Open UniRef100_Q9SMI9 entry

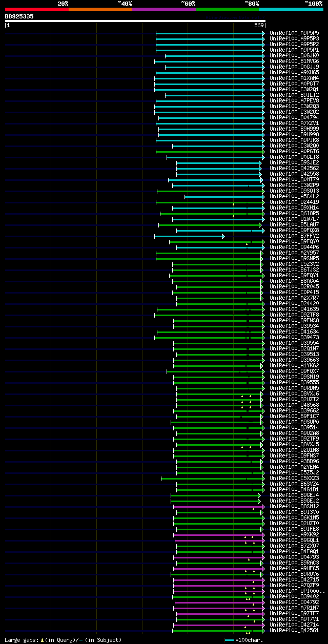pos(294,377)
